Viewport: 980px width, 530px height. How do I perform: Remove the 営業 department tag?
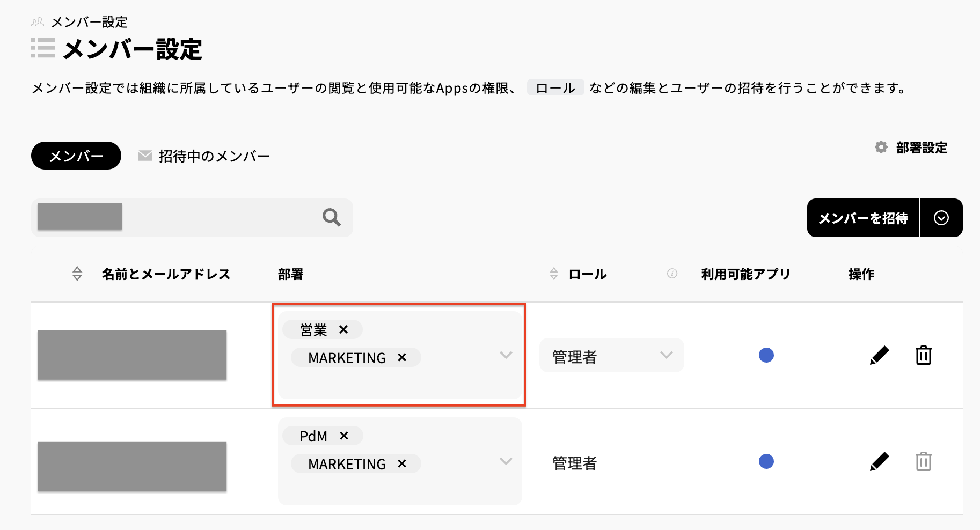tap(343, 329)
